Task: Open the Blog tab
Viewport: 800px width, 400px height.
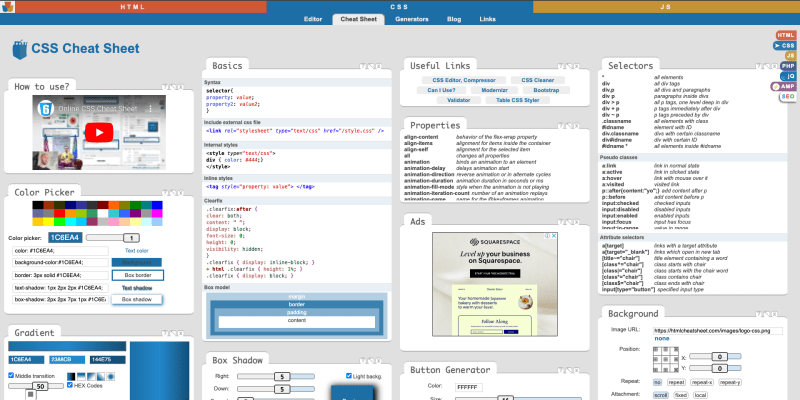Action: pyautogui.click(x=454, y=19)
